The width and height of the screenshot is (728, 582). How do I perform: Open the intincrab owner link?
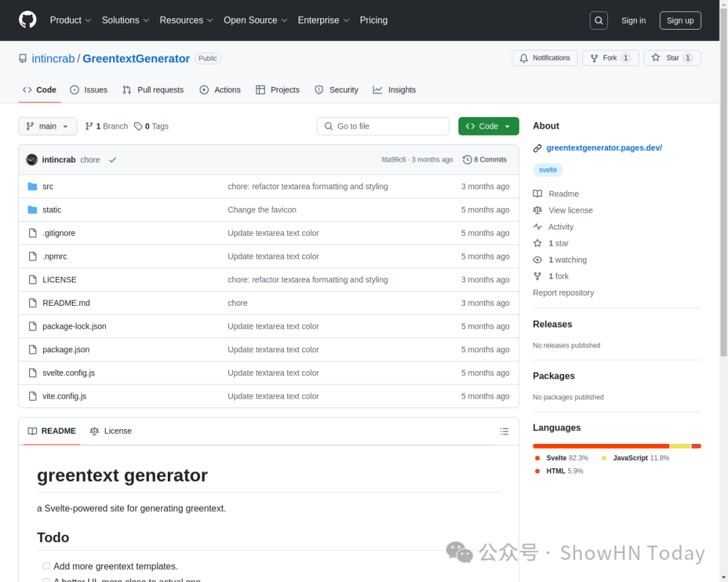53,59
